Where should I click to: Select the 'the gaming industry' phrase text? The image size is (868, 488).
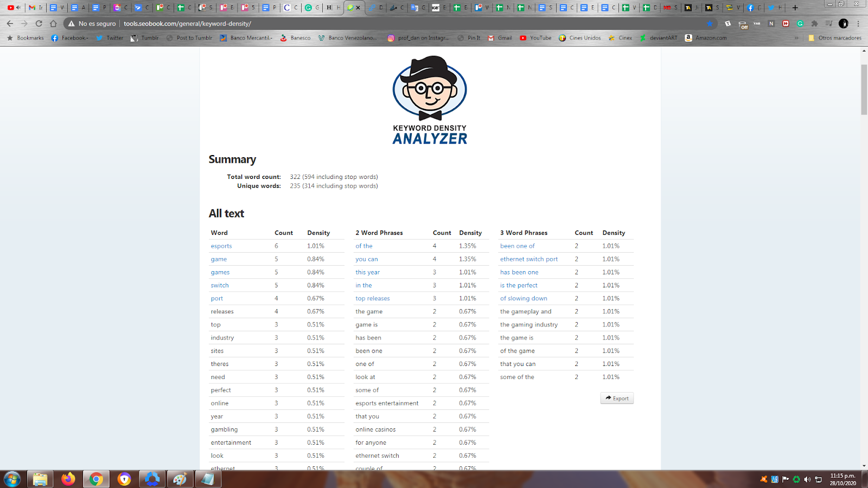pos(529,325)
